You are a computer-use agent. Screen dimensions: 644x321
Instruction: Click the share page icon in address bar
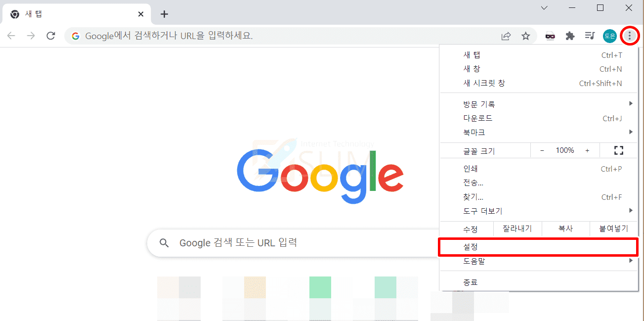[x=506, y=36]
